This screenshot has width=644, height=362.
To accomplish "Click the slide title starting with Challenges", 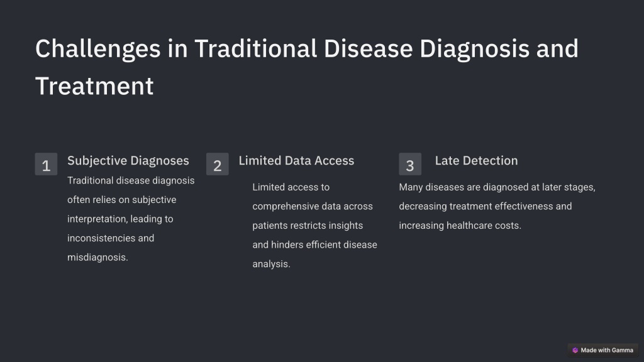I will click(x=307, y=67).
